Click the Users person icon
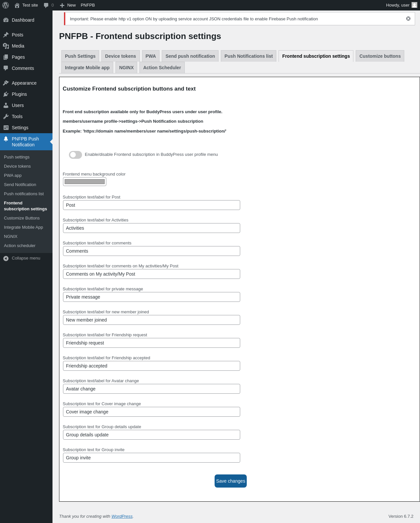This screenshot has width=420, height=523. pos(6,105)
